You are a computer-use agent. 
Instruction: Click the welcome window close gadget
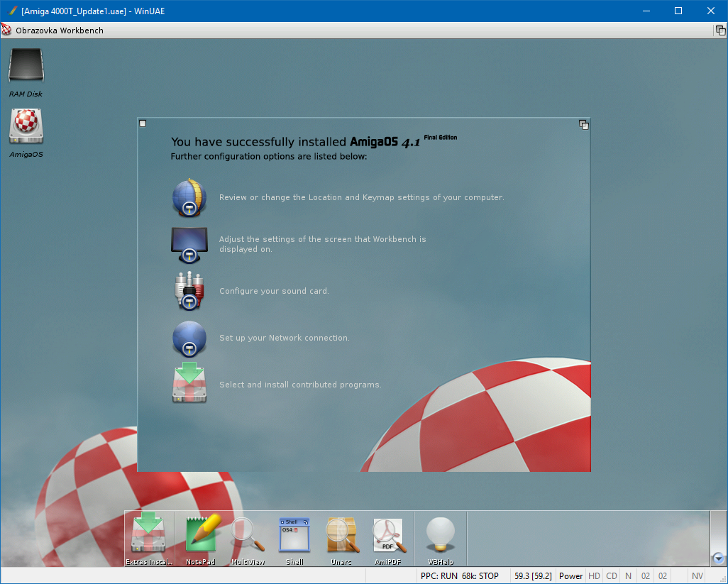143,123
